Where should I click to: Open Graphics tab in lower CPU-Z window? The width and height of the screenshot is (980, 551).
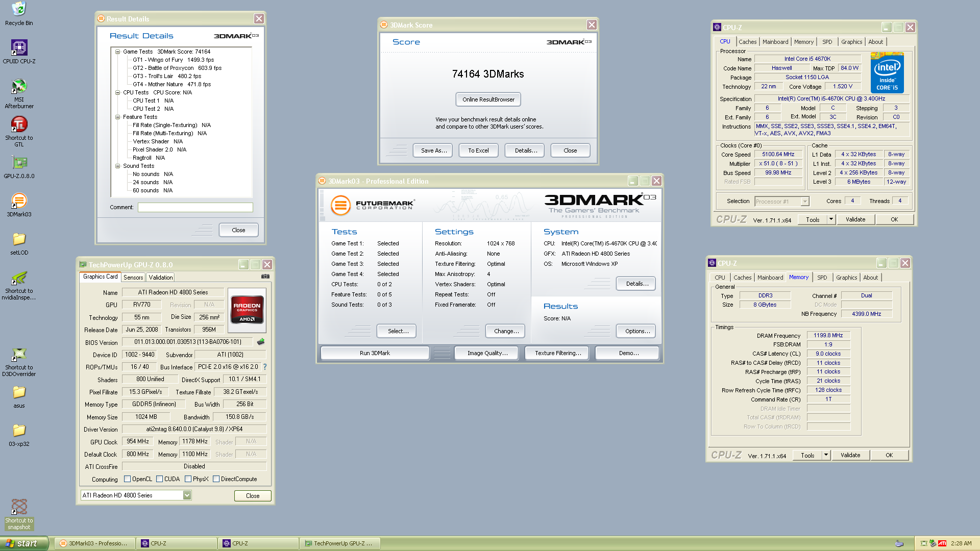coord(846,278)
